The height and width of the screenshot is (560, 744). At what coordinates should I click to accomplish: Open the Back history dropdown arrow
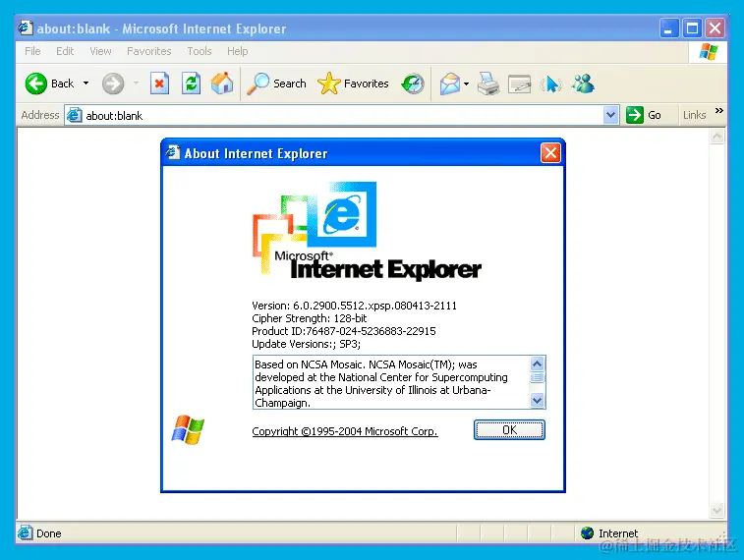(x=86, y=84)
